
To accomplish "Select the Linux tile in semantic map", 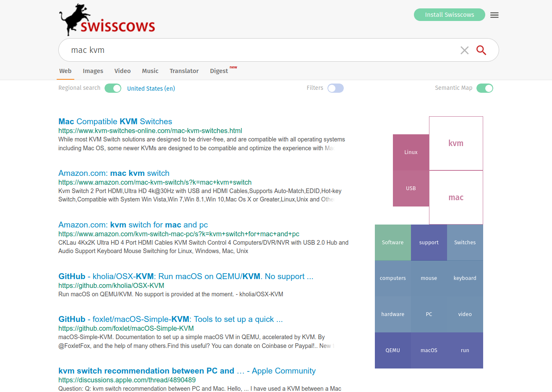I will [x=411, y=152].
